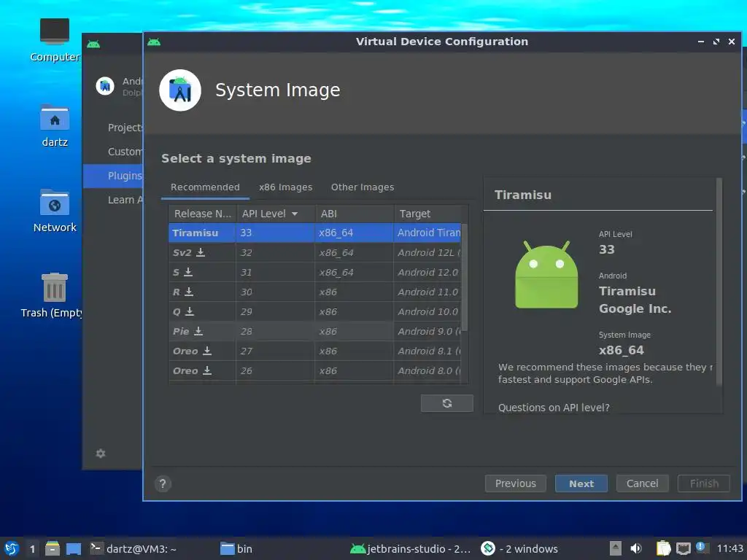Click the Android icon in dialog title bar
Viewport: 747px width, 560px height.
tap(154, 42)
